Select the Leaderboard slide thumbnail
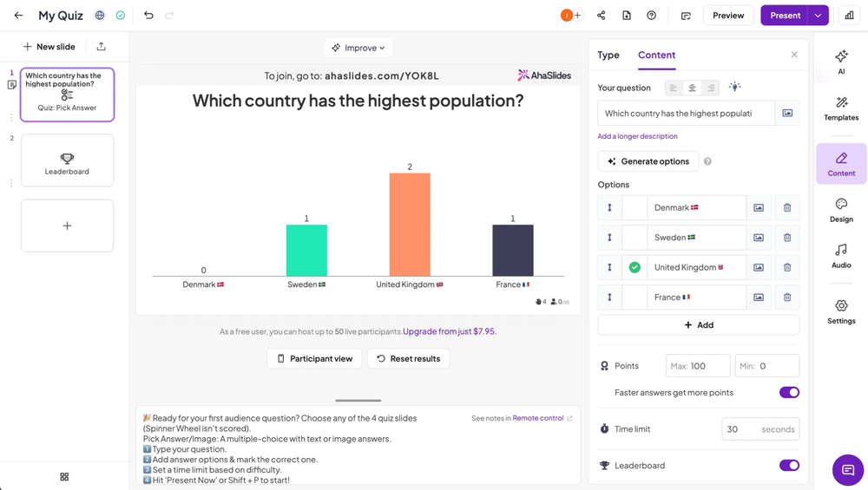Image resolution: width=868 pixels, height=490 pixels. 67,160
